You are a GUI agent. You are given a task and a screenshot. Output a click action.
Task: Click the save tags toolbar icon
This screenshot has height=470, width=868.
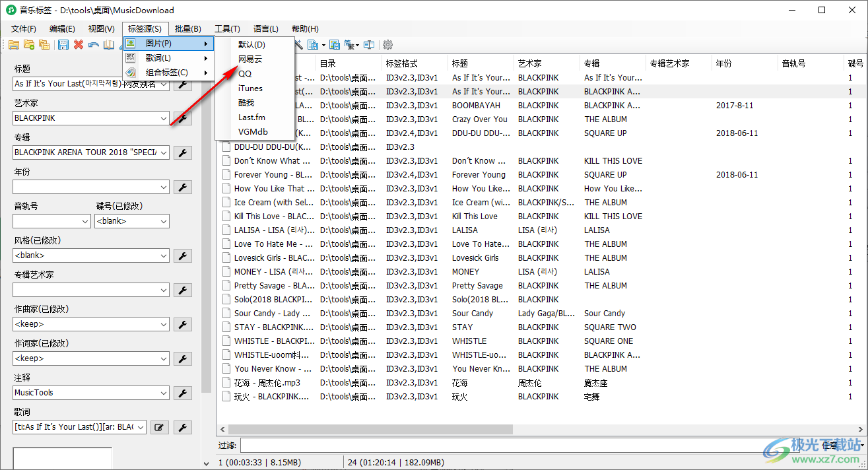(x=63, y=45)
